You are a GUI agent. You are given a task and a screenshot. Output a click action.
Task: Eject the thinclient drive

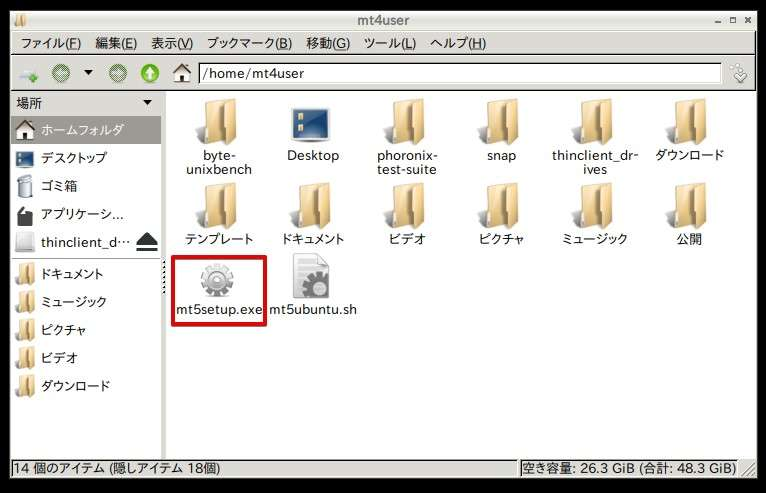coord(147,242)
